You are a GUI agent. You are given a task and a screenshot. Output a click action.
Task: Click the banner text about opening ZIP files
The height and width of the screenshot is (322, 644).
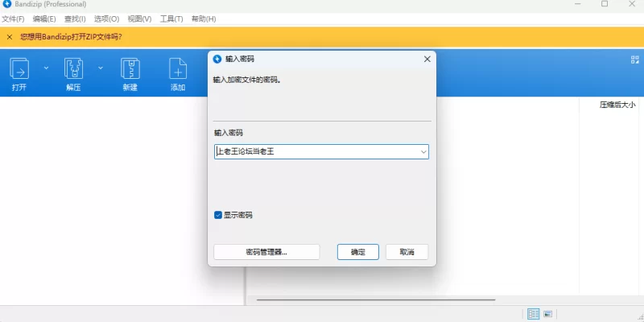coord(71,37)
